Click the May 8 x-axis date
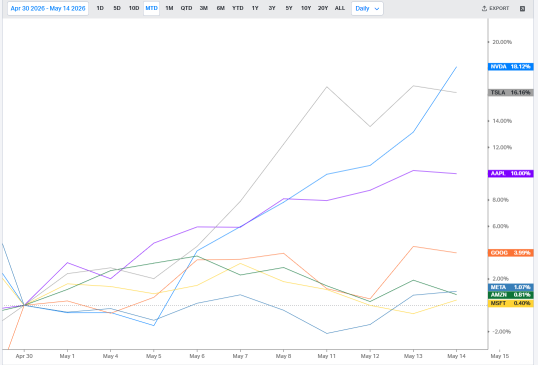The width and height of the screenshot is (538, 365). pyautogui.click(x=283, y=356)
